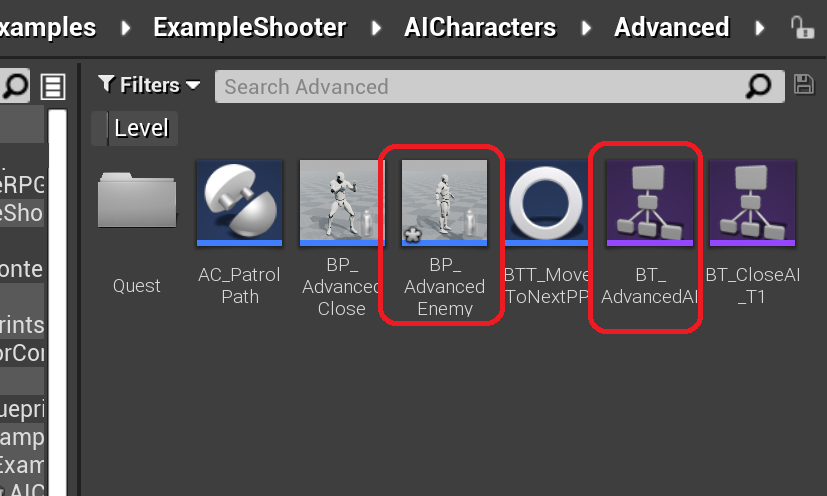Image resolution: width=827 pixels, height=496 pixels.
Task: Expand the arrow after ExampleShooter breadcrumb
Action: [376, 27]
